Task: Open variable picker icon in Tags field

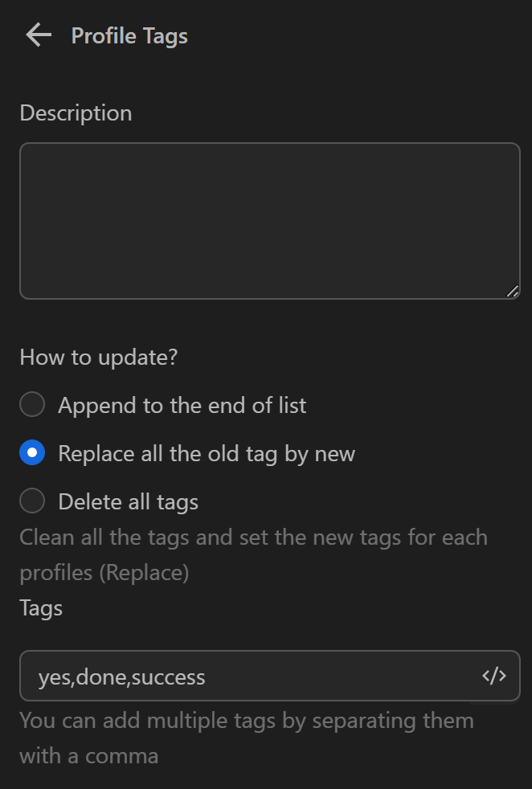Action: 494,676
